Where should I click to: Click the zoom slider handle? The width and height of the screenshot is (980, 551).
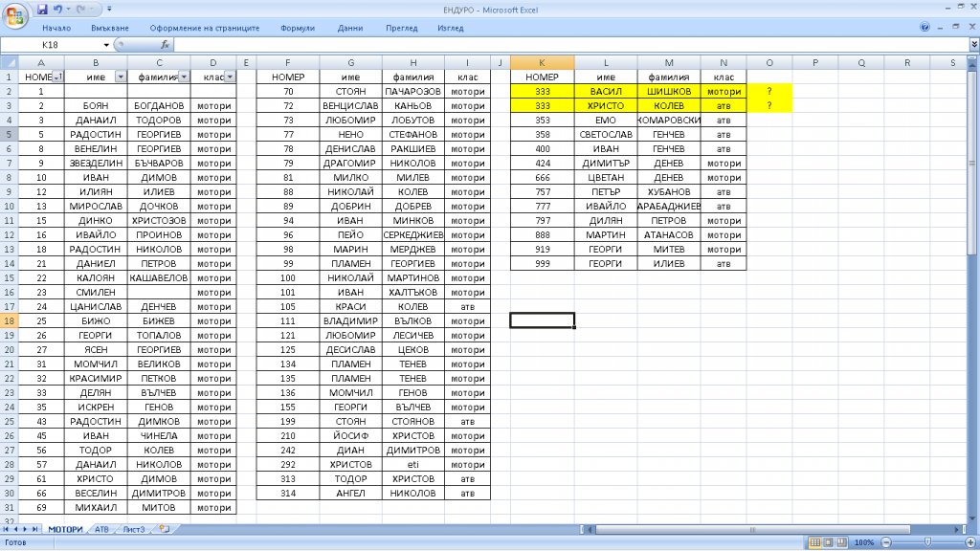point(925,541)
